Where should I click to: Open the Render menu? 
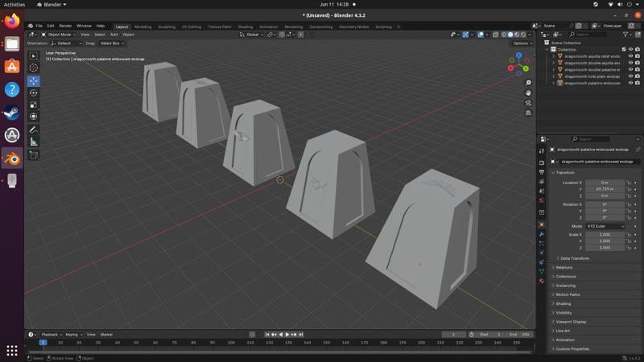point(65,26)
